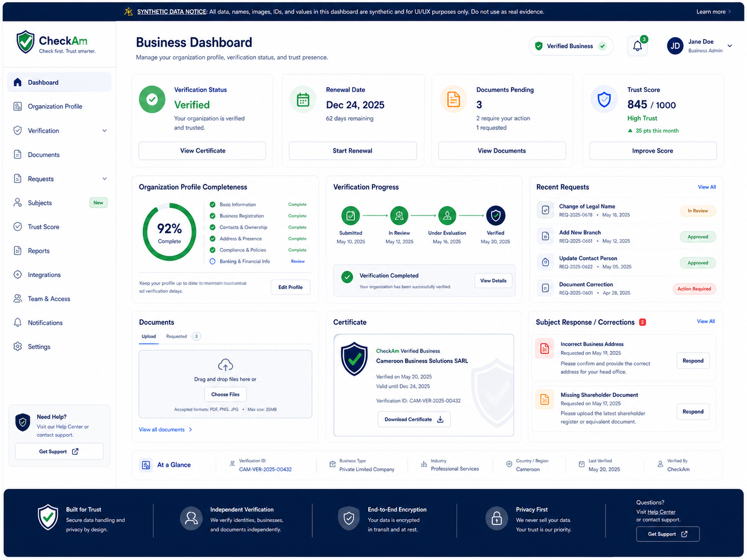Click the Edit Profile button

(x=290, y=287)
